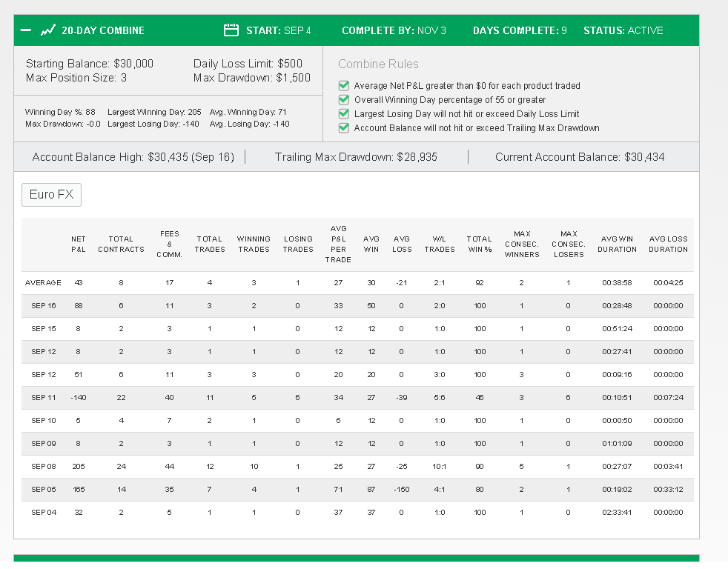The width and height of the screenshot is (728, 569).
Task: Click the AVG WIN DURATION header
Action: point(617,244)
